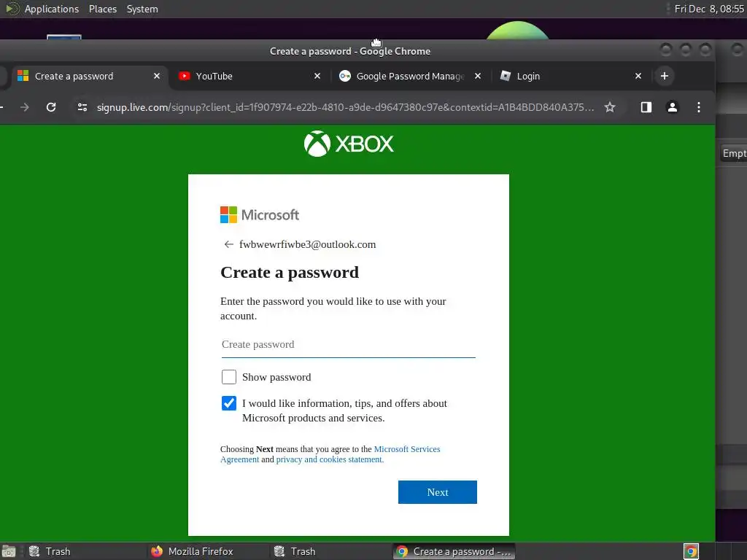Click the Create a password heading

point(290,273)
